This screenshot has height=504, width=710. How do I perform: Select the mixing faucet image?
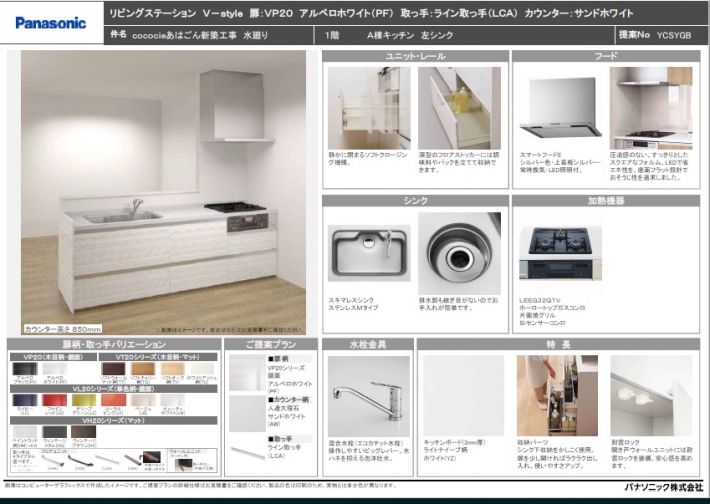pos(368,396)
